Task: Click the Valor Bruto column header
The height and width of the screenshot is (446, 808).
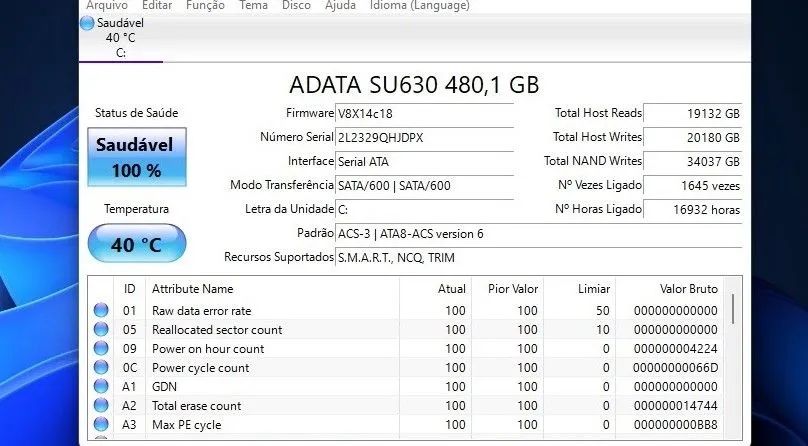Action: [670, 289]
